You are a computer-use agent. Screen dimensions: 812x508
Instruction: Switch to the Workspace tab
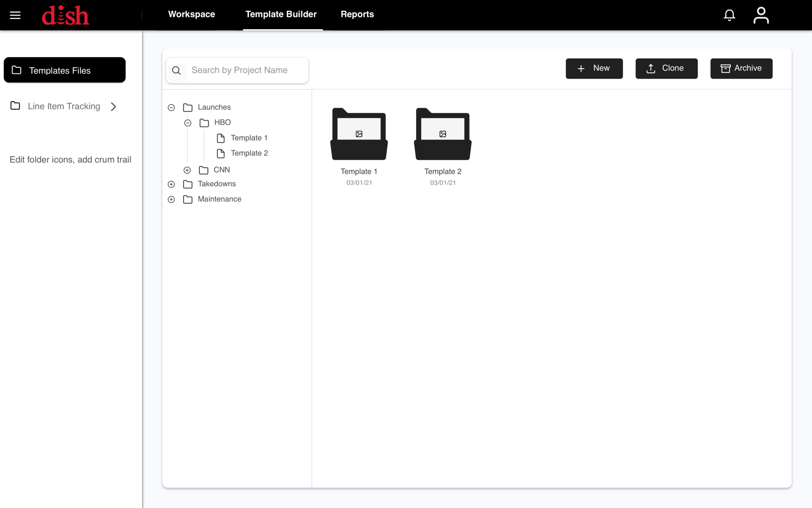pos(191,14)
